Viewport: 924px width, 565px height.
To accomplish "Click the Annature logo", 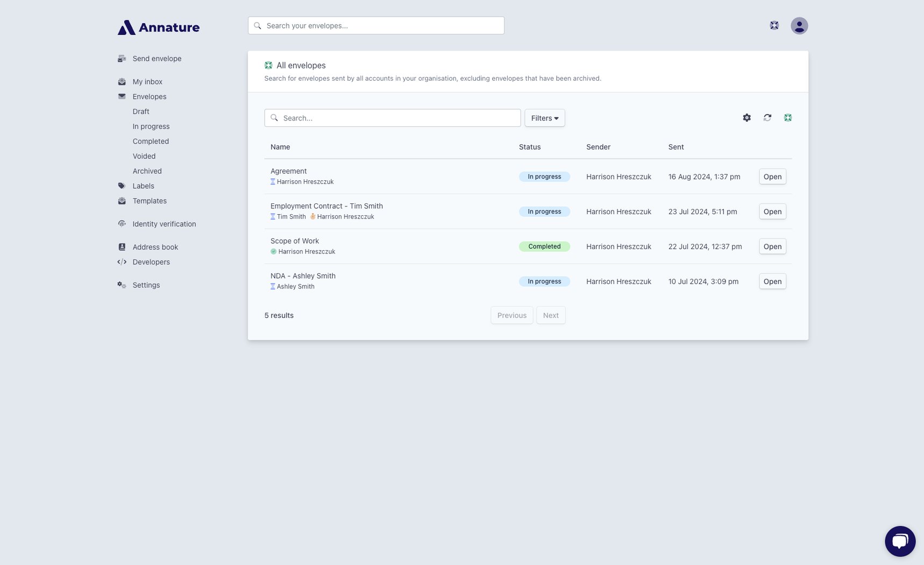I will coord(159,27).
